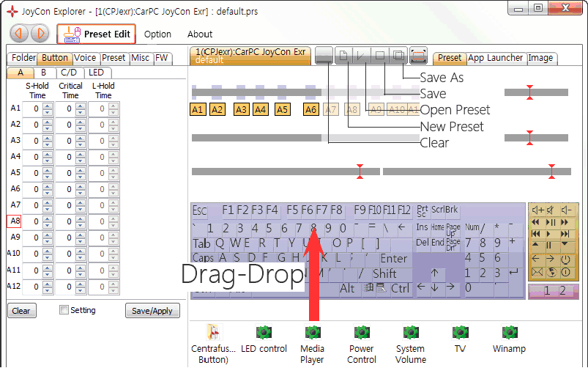
Task: Click the Clear button below the list
Action: (x=22, y=311)
